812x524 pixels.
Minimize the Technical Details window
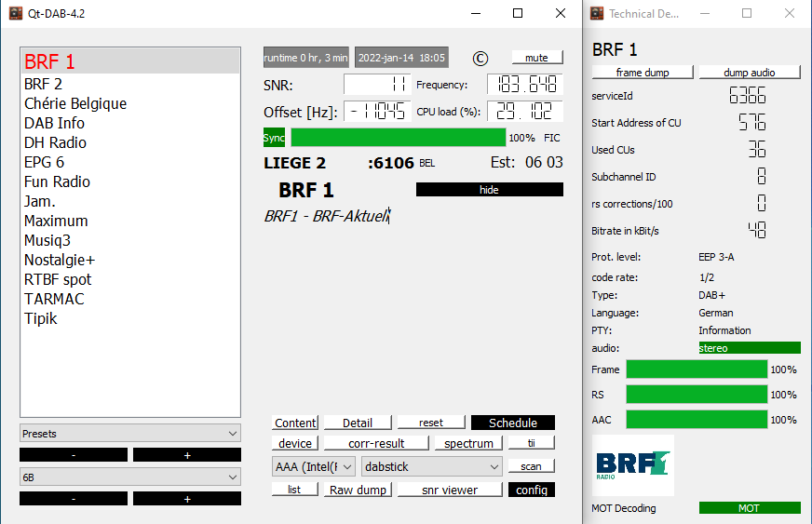705,13
